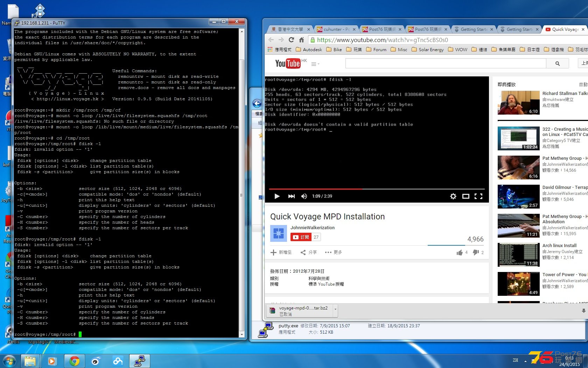Click the JohnnieWalkerization channel avatar
This screenshot has width=588, height=368.
coord(279,233)
